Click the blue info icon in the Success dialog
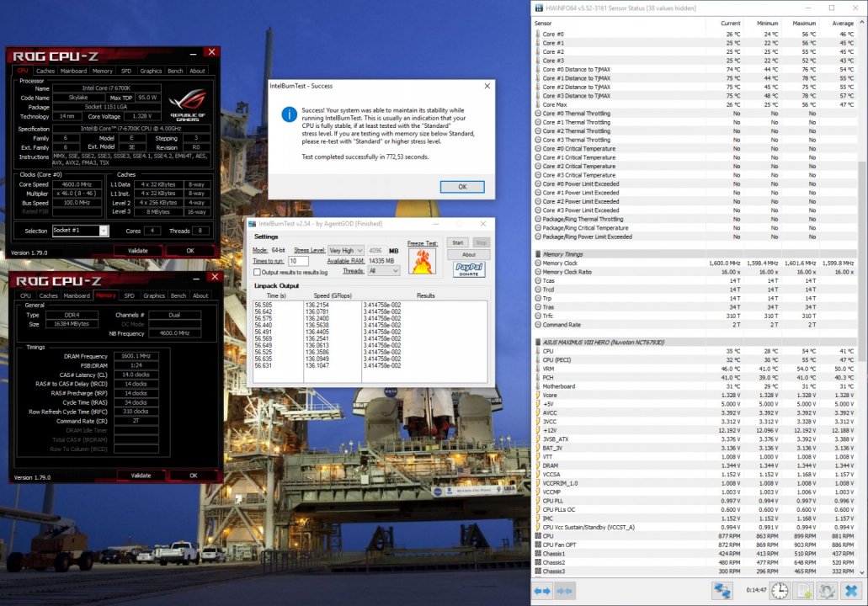 pyautogui.click(x=289, y=114)
